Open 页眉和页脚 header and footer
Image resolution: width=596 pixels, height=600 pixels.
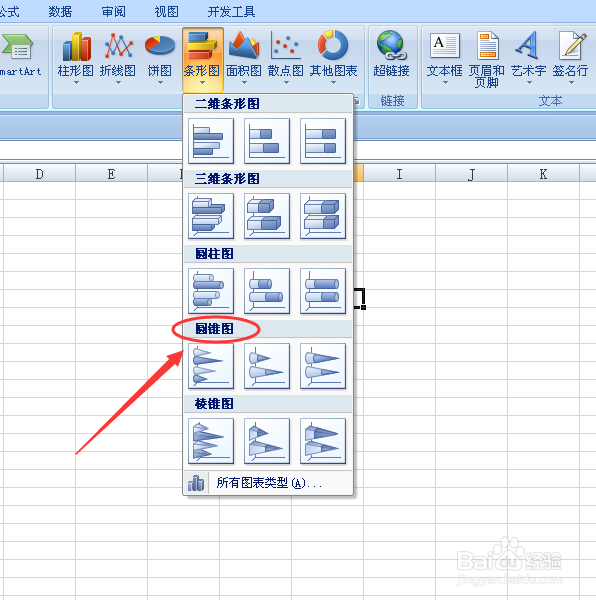coord(487,59)
